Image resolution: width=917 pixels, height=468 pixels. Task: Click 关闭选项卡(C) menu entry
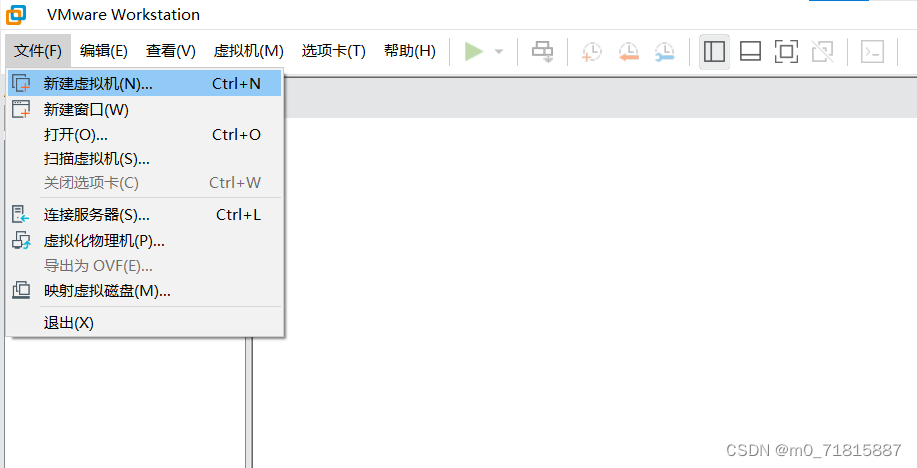tap(145, 183)
